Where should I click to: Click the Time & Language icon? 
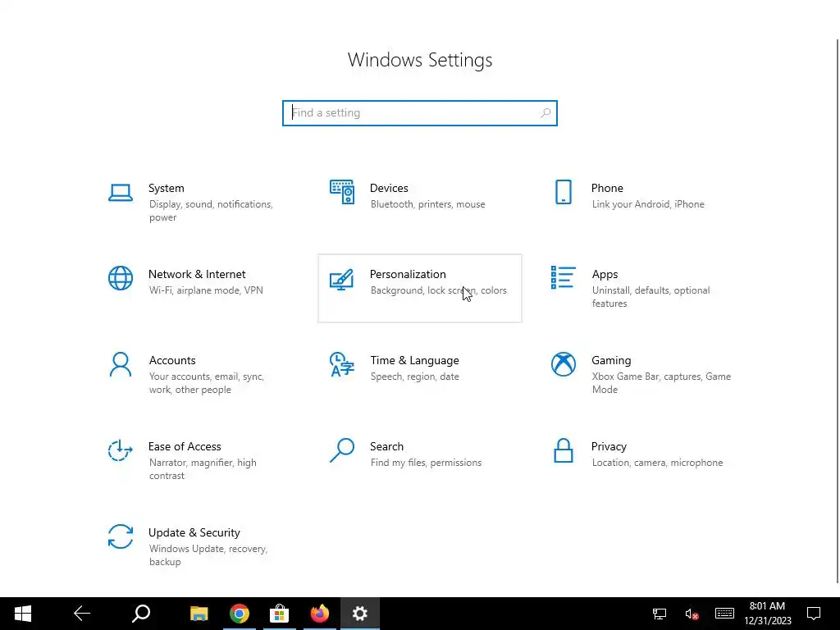[342, 364]
